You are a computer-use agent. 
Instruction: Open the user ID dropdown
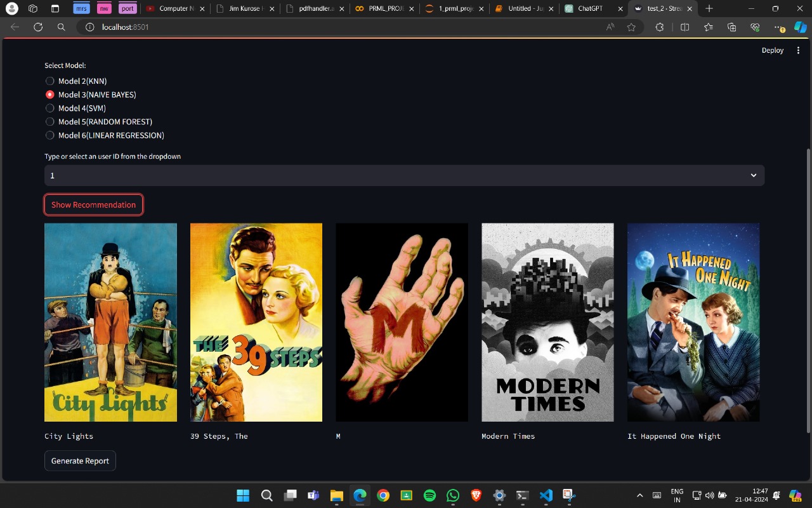coord(404,175)
